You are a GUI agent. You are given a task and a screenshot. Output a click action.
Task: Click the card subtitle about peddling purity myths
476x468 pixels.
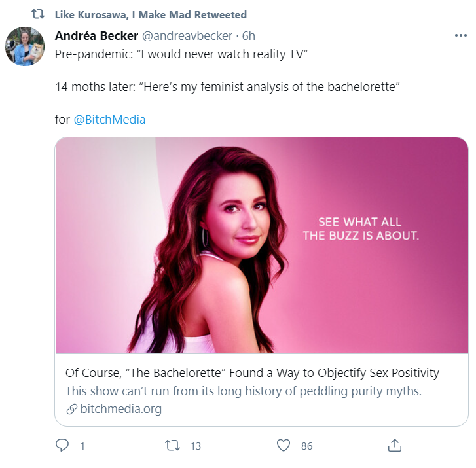pos(244,391)
